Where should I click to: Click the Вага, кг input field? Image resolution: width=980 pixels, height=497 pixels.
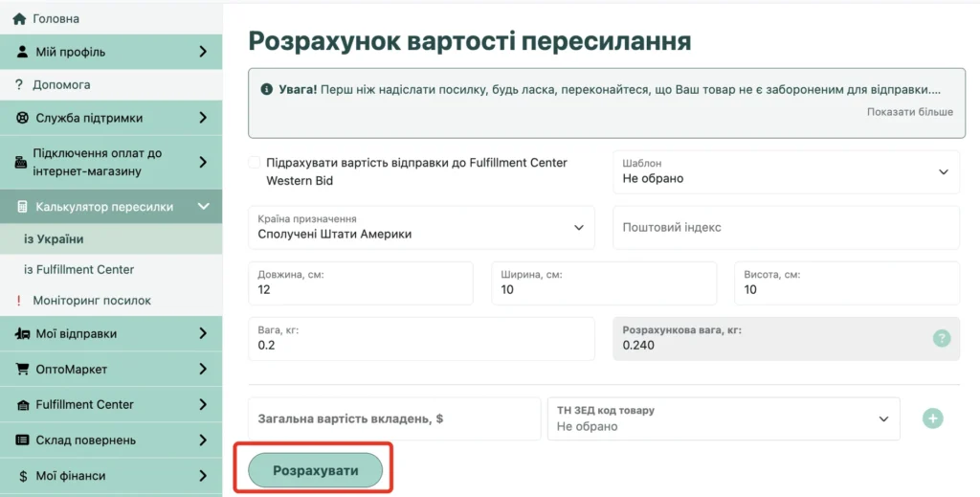pos(421,339)
